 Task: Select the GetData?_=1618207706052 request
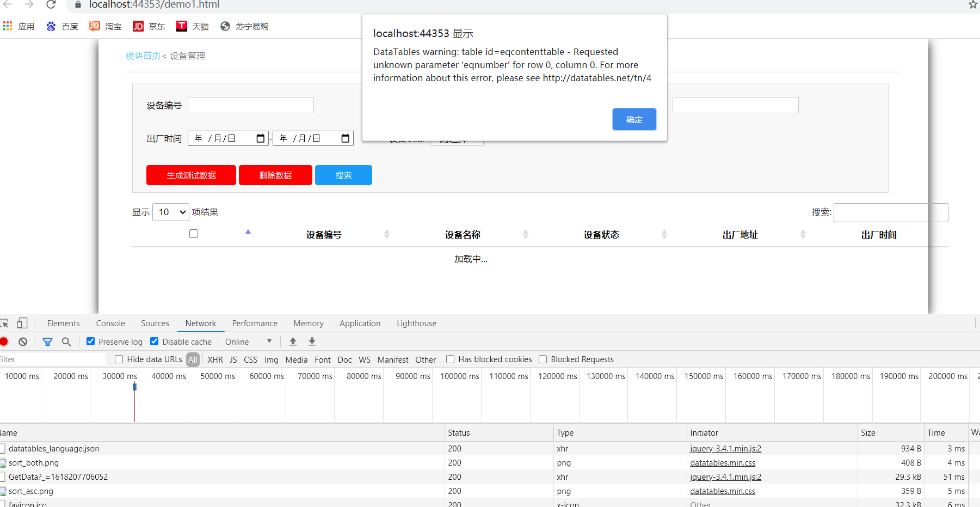[58, 477]
